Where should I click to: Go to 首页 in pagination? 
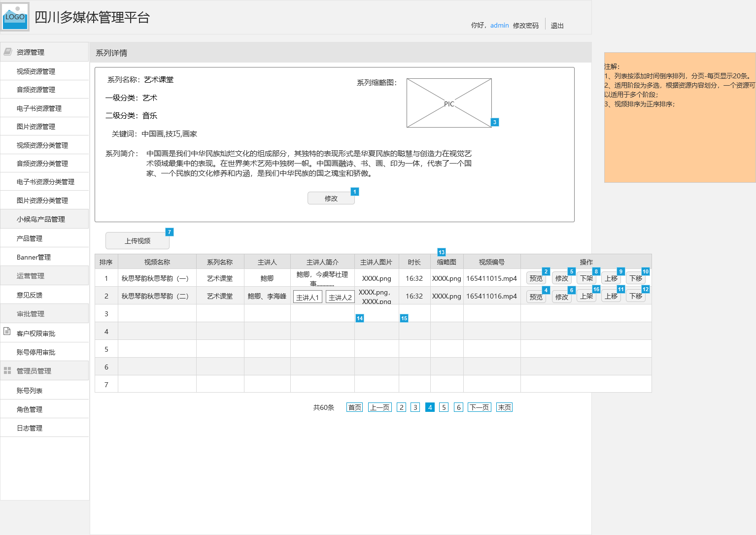[354, 407]
